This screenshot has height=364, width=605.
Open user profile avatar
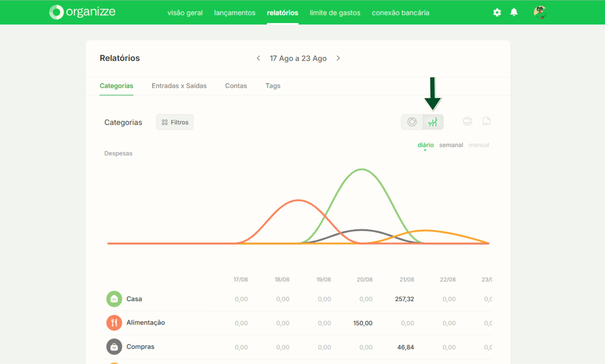click(540, 13)
